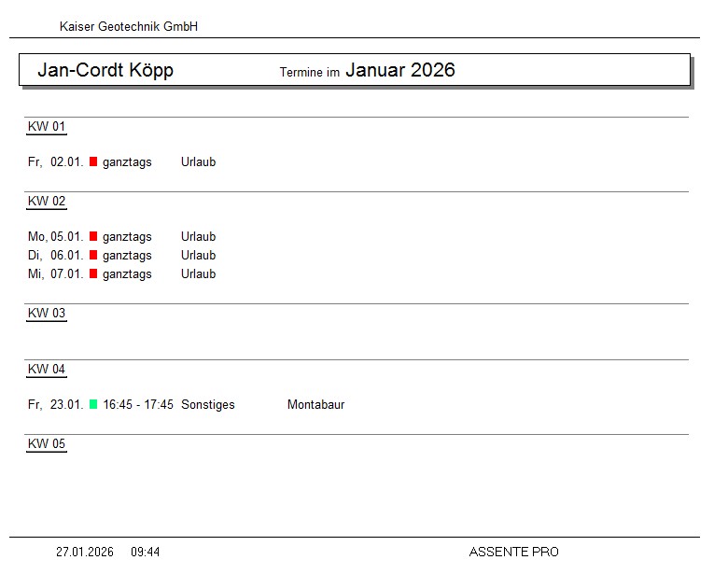Viewport: 728px width, 574px height.
Task: Click the footer print date 27.01.2026
Action: 85,553
